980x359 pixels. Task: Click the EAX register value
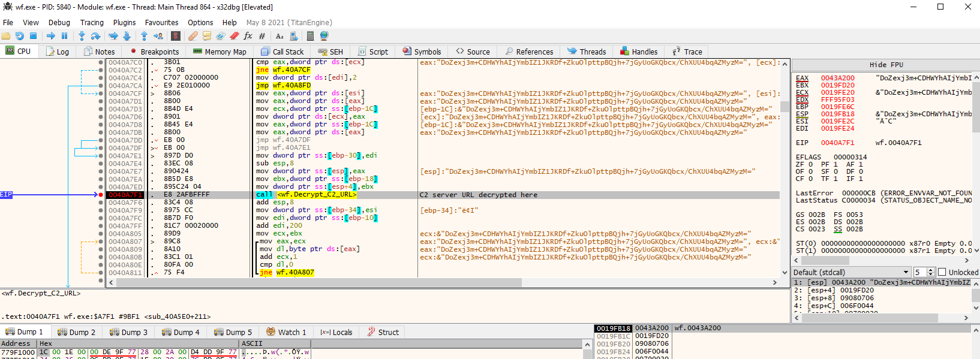point(837,78)
